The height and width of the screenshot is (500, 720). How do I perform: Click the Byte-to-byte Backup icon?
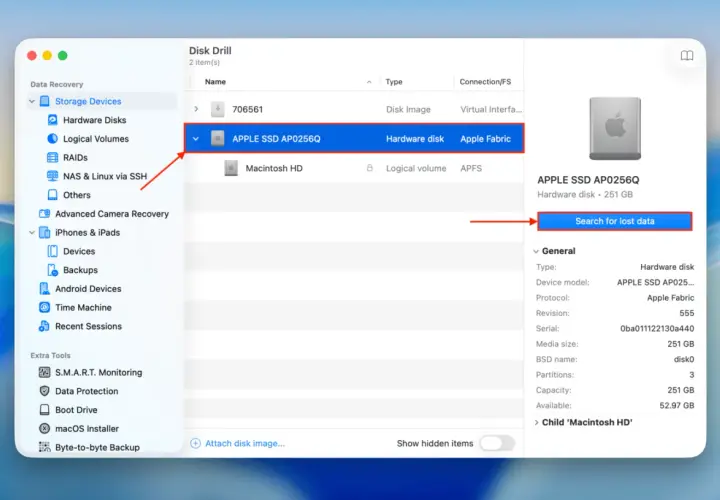(45, 447)
